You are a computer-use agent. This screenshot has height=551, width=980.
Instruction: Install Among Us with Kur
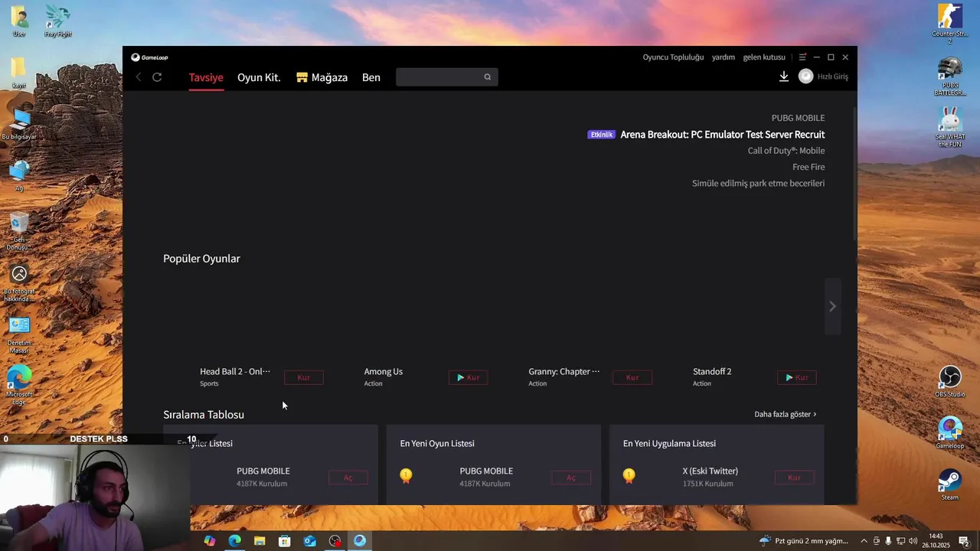[468, 377]
